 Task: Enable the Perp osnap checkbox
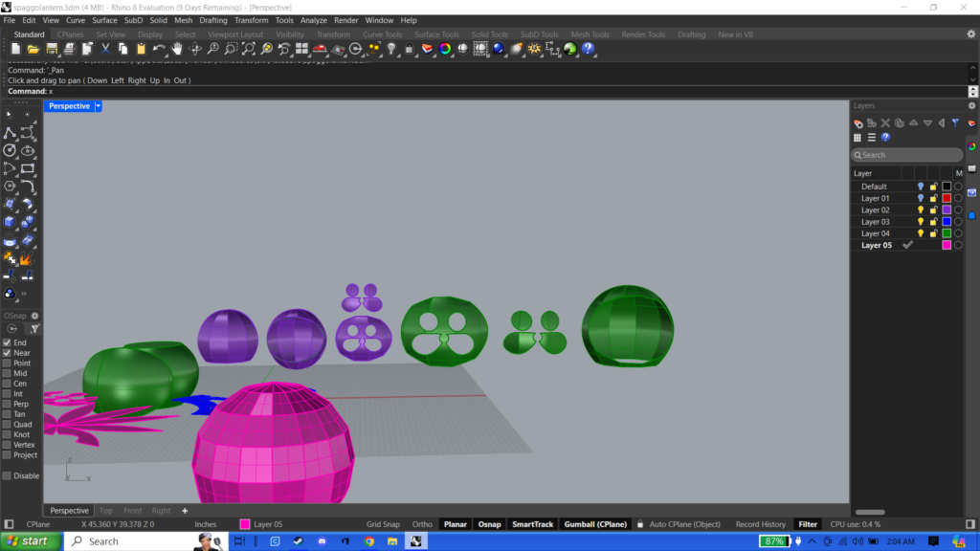(x=7, y=404)
